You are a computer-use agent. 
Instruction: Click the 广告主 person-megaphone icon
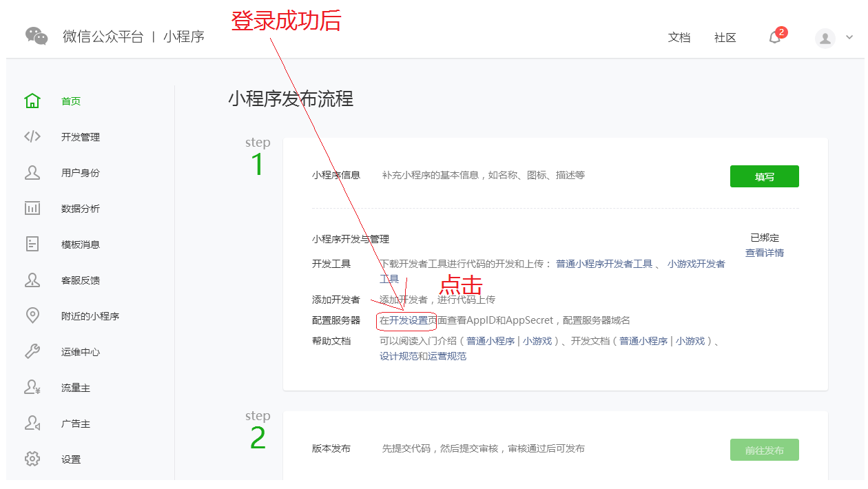tap(32, 423)
